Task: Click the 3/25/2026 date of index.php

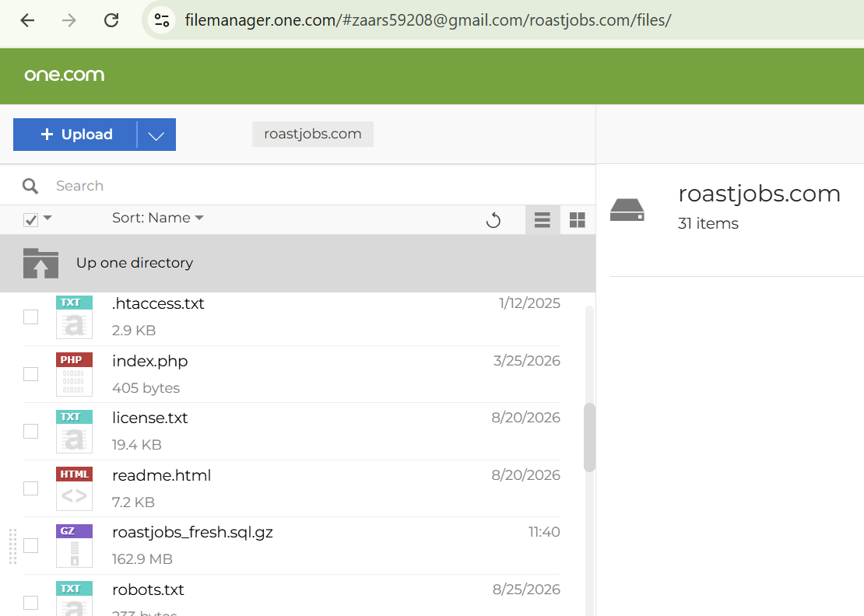Action: click(x=527, y=361)
